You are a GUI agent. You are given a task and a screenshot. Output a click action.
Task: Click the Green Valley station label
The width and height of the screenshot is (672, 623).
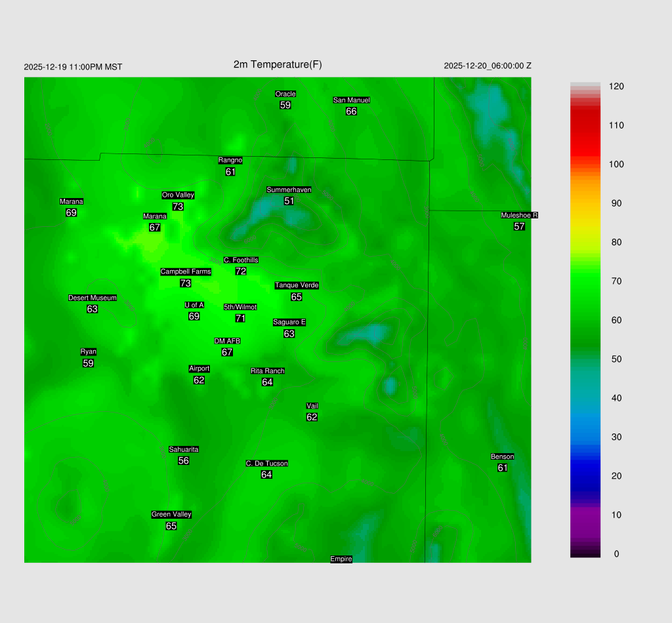171,515
